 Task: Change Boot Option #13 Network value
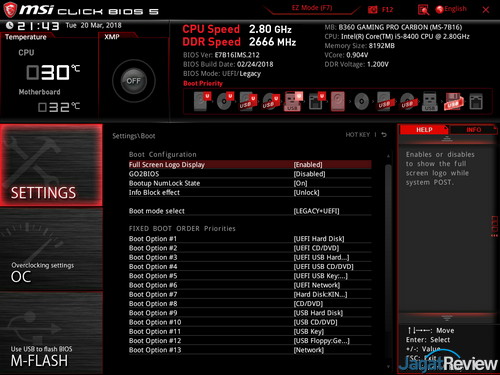pos(309,350)
